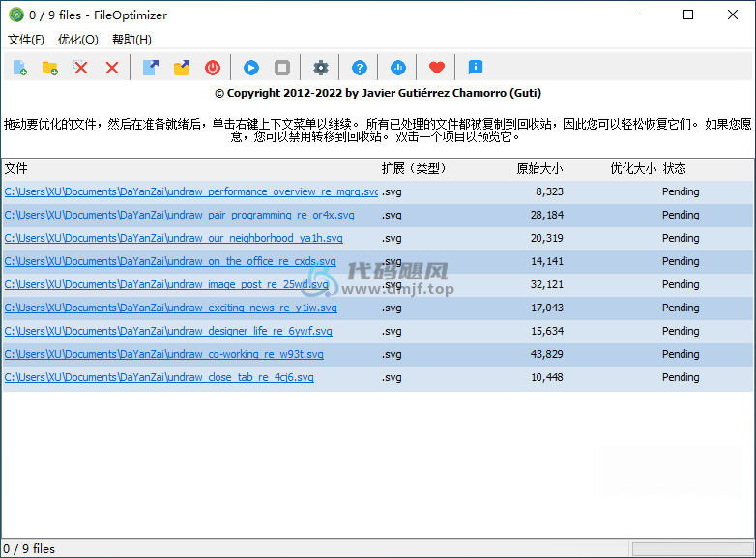The image size is (756, 558).
Task: Open help via the question mark icon
Action: 360,68
